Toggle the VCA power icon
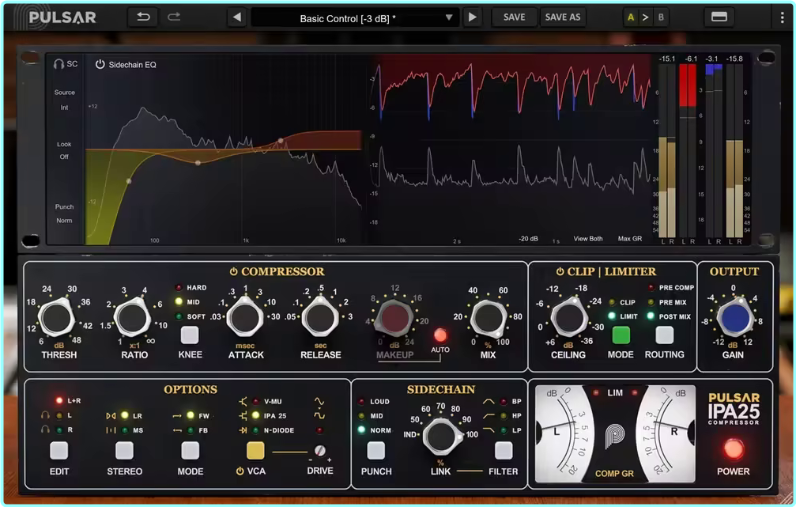796x507 pixels. (x=240, y=471)
